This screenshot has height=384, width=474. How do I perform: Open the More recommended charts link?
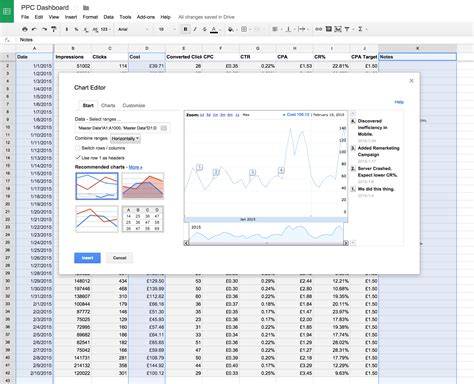[x=135, y=167]
